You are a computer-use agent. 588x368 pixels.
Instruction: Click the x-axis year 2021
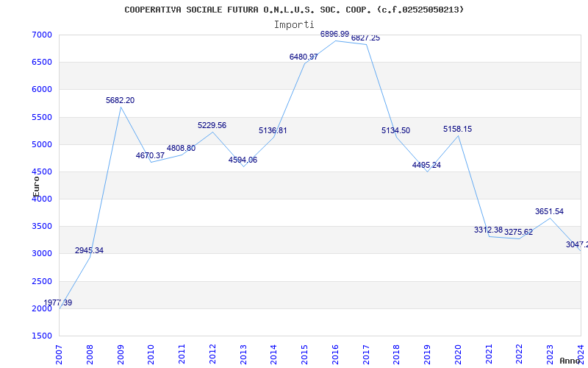[489, 354]
